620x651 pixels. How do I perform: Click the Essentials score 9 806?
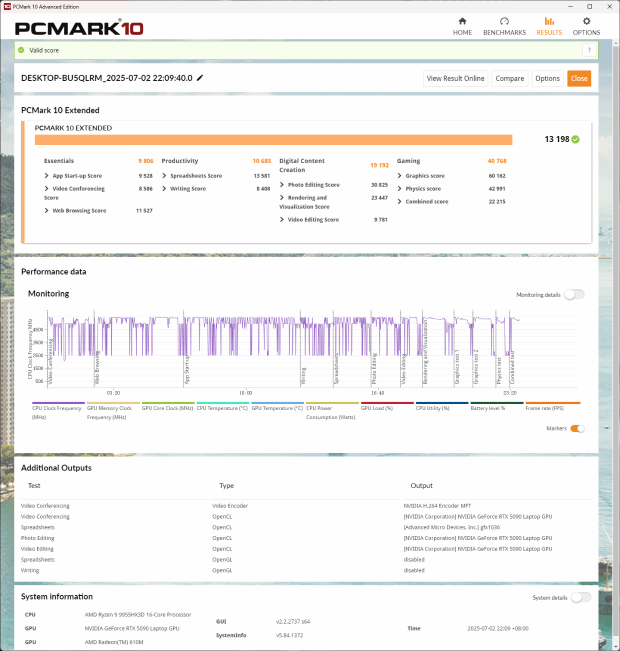click(146, 161)
